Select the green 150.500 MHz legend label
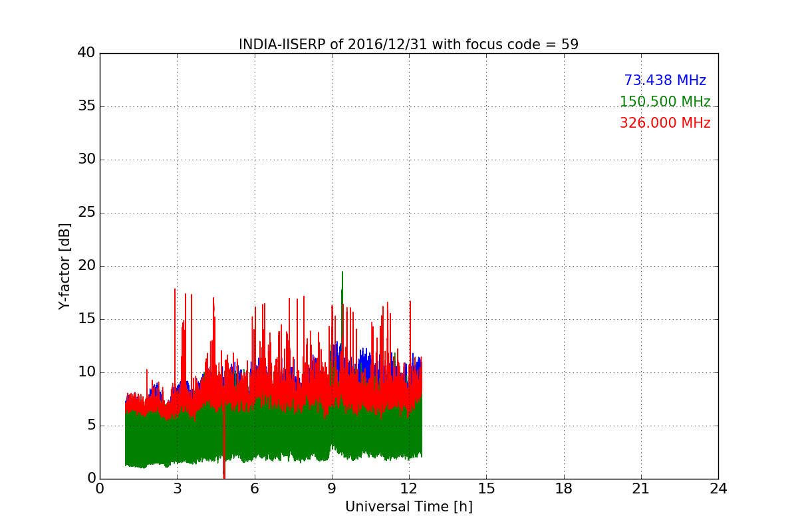Screen dimensions: 798x532 tap(664, 102)
